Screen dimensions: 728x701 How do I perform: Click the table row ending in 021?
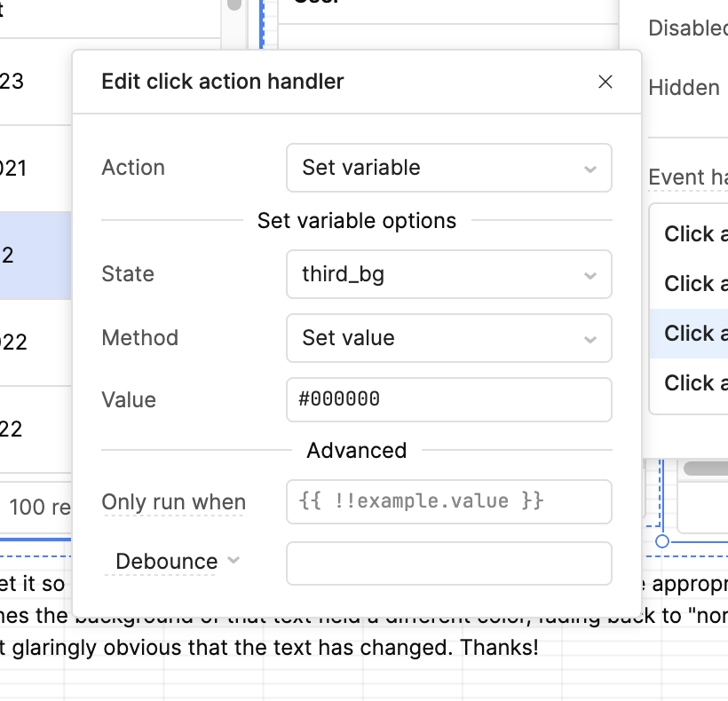point(36,168)
